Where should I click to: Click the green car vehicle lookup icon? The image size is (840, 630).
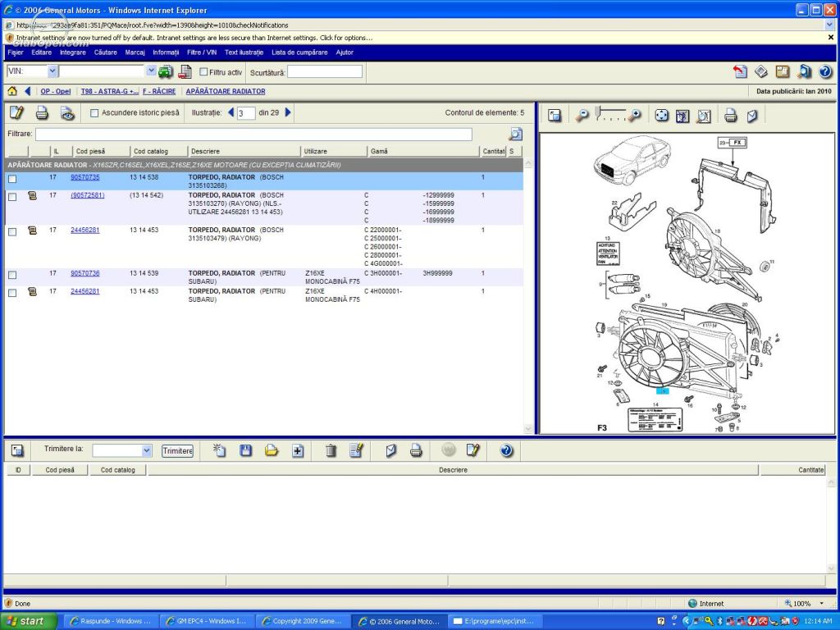pyautogui.click(x=166, y=71)
